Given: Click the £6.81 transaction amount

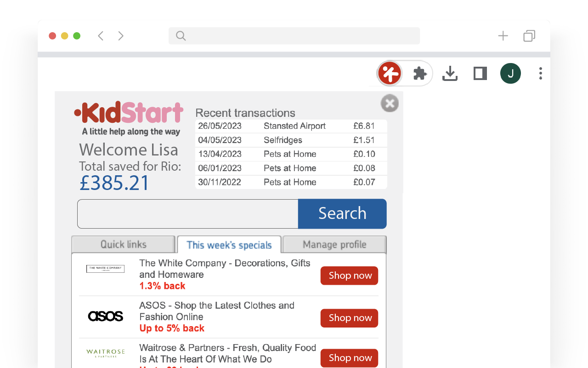Looking at the screenshot, I should pyautogui.click(x=364, y=126).
